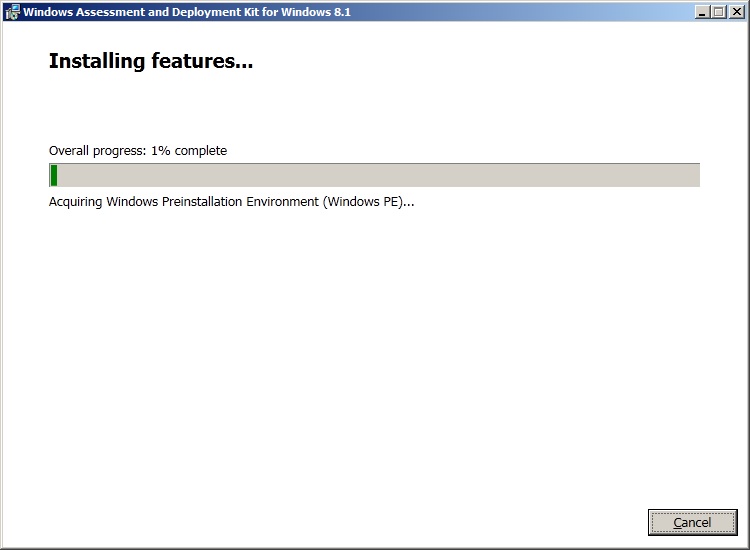Close the installer with the X button
750x550 pixels.
tap(735, 12)
